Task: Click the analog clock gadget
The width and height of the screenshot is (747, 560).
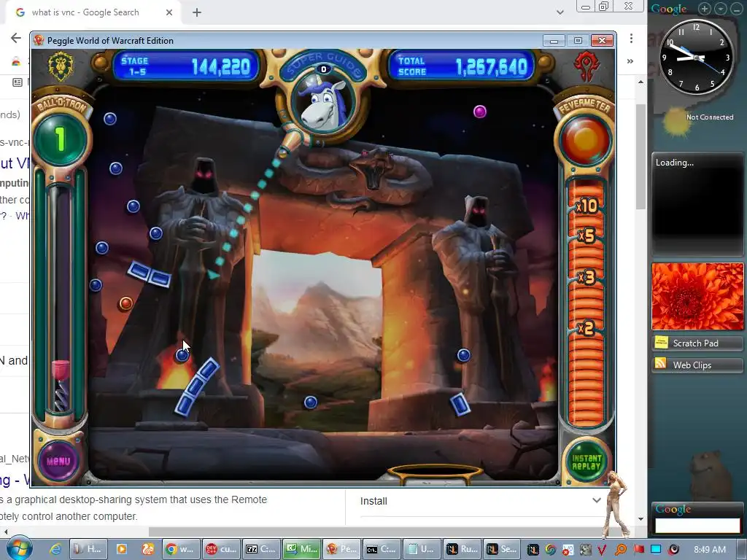Action: pos(697,57)
